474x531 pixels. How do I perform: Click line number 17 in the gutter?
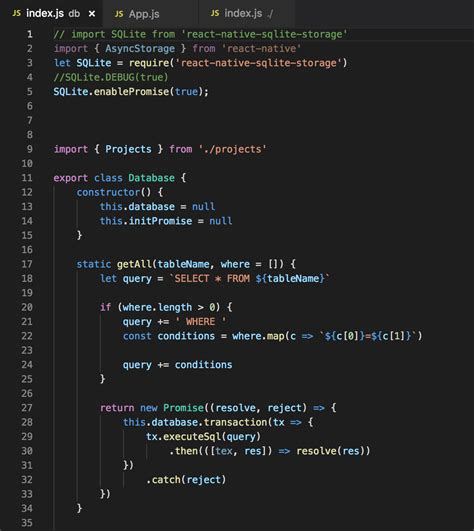point(27,264)
